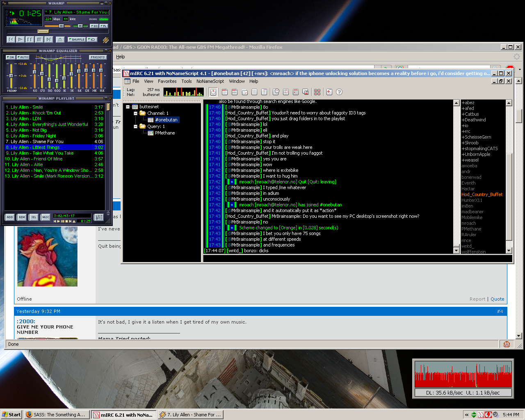Open the Help menu in Firefox
This screenshot has height=420, width=525.
pyautogui.click(x=121, y=57)
